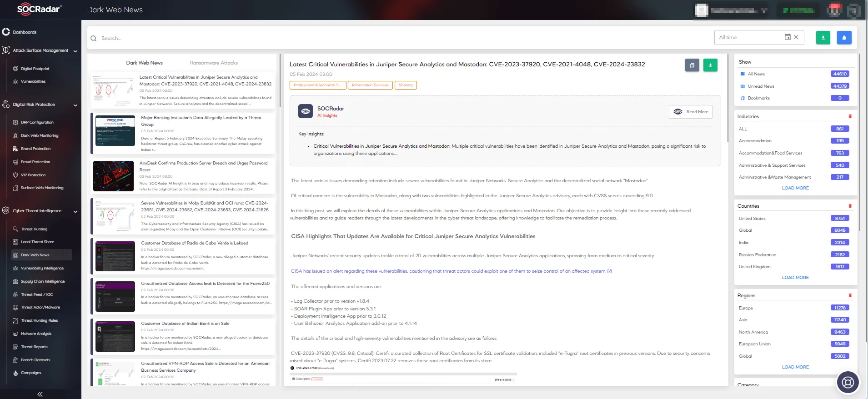The image size is (868, 399).
Task: Open the CISA alert hyperlink in article
Action: pyautogui.click(x=451, y=271)
